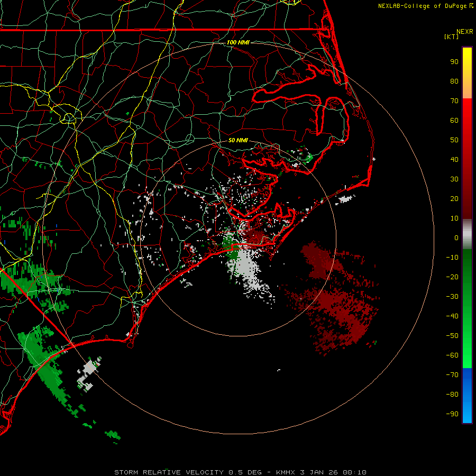Click the 70 value on the velocity scale

[454, 101]
